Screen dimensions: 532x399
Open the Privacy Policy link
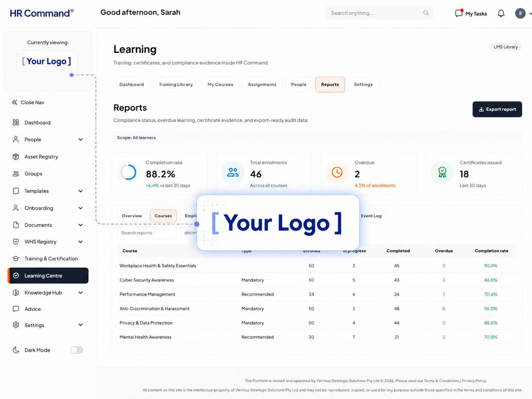(x=474, y=381)
